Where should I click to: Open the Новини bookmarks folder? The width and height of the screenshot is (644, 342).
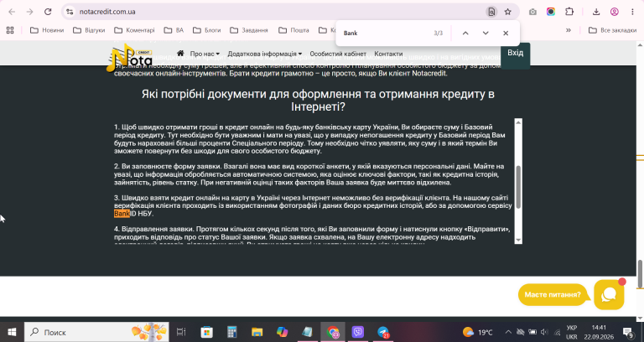[47, 30]
